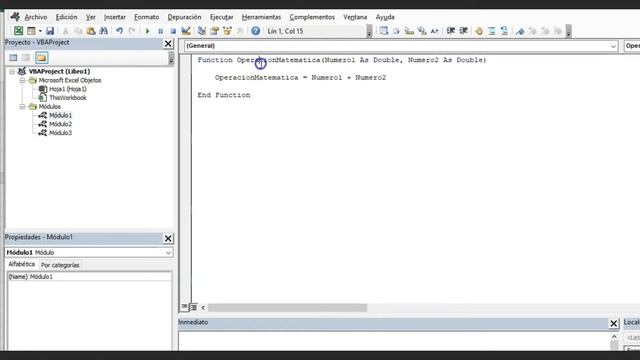Stop execution with the Reset icon
This screenshot has height=360, width=640.
[x=173, y=31]
